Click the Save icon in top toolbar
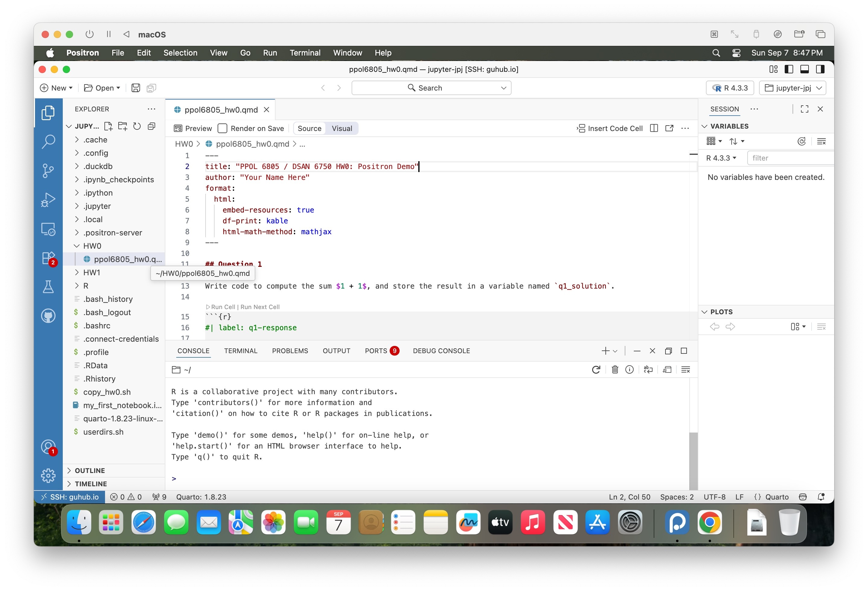 point(136,88)
